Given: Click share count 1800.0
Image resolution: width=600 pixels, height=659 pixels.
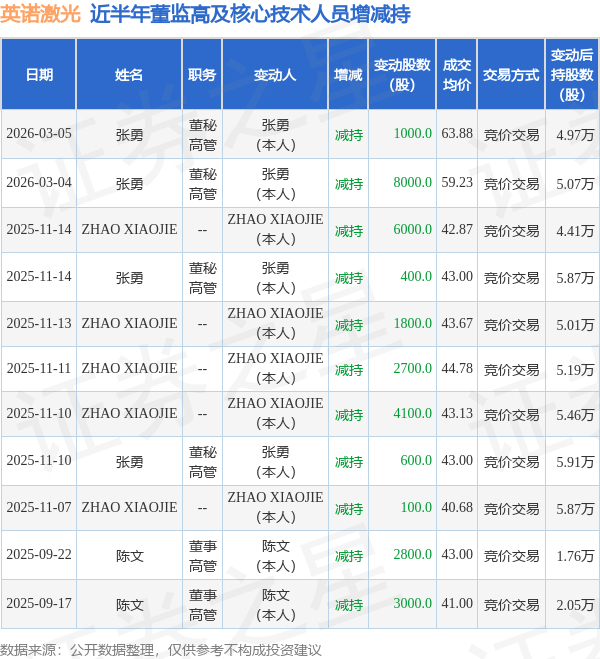Looking at the screenshot, I should click(413, 323).
